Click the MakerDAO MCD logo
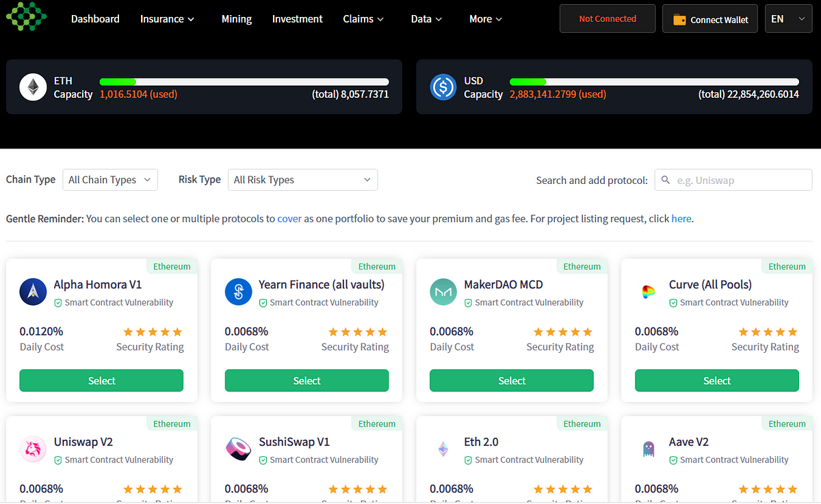Viewport: 821px width, 504px height. pos(443,292)
